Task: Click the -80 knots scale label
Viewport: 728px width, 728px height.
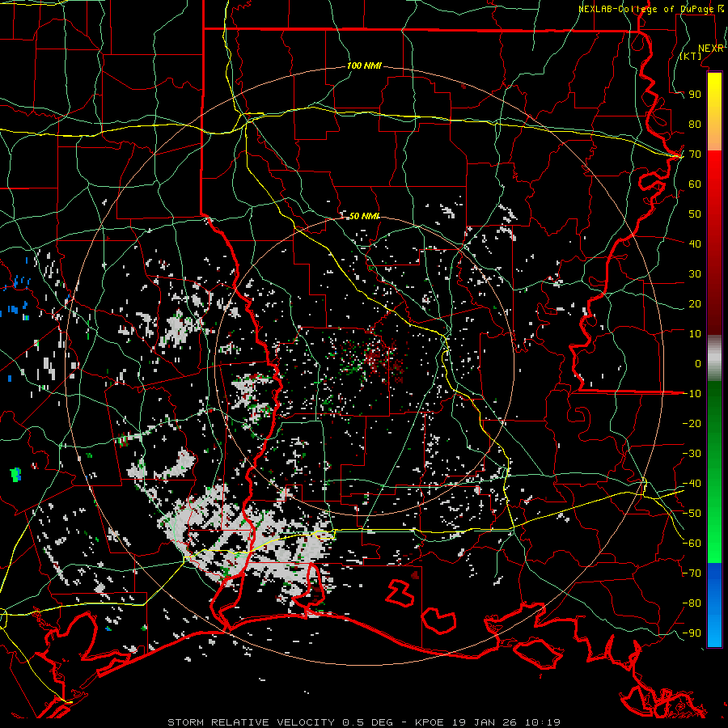Action: tap(692, 603)
